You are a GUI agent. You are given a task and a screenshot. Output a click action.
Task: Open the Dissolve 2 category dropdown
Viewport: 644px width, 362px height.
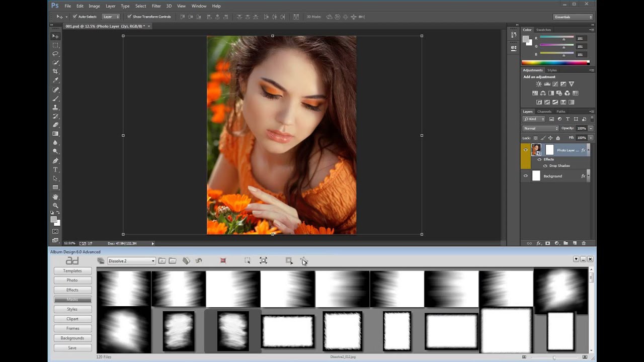tap(131, 261)
